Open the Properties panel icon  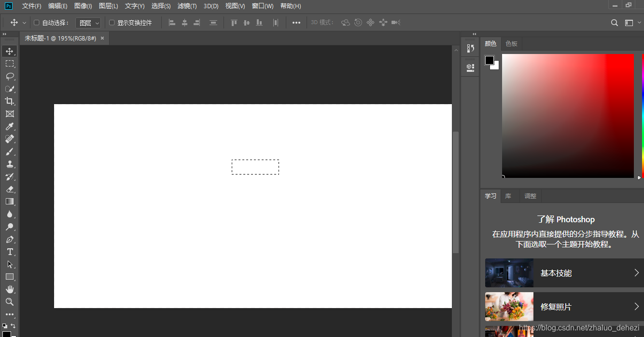click(x=470, y=67)
